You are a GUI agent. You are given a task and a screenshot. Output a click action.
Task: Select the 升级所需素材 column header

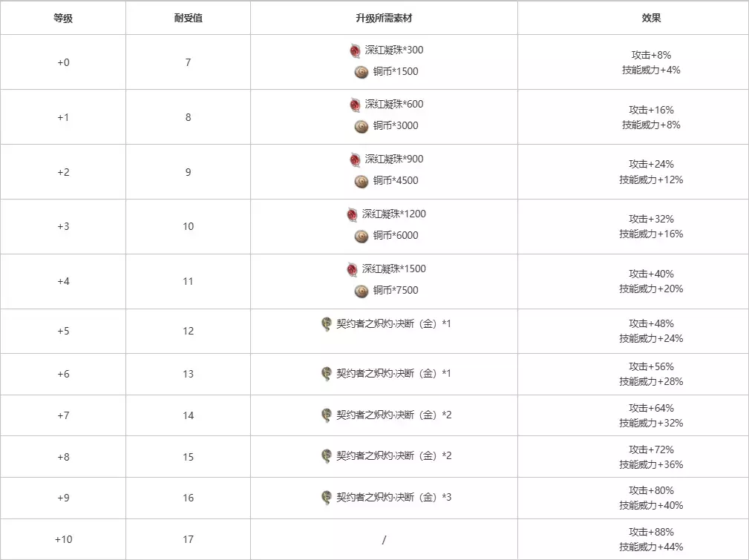384,18
